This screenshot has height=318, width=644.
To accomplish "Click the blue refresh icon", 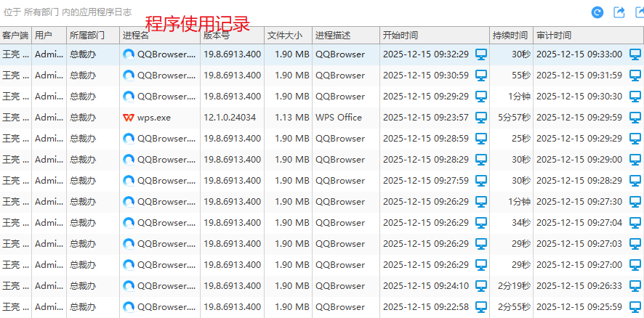I will click(x=597, y=12).
